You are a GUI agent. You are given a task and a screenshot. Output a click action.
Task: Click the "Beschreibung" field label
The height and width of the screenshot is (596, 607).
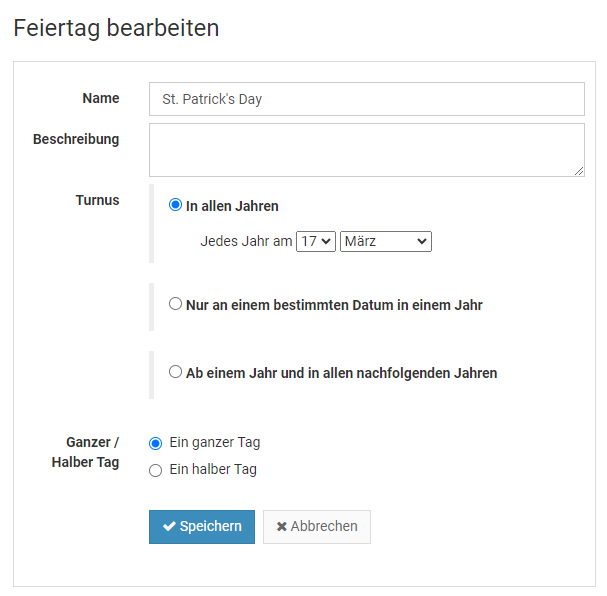click(76, 139)
